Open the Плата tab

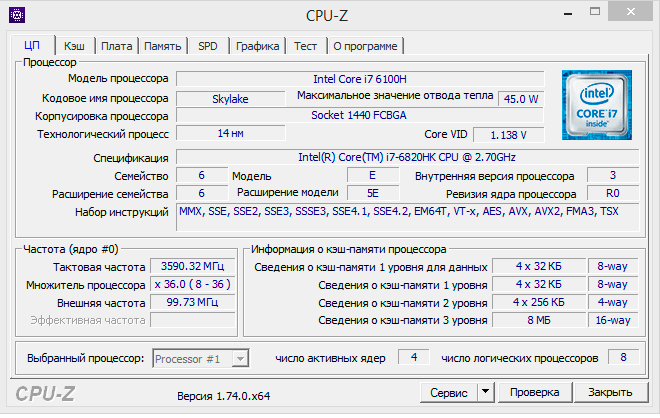coord(117,46)
